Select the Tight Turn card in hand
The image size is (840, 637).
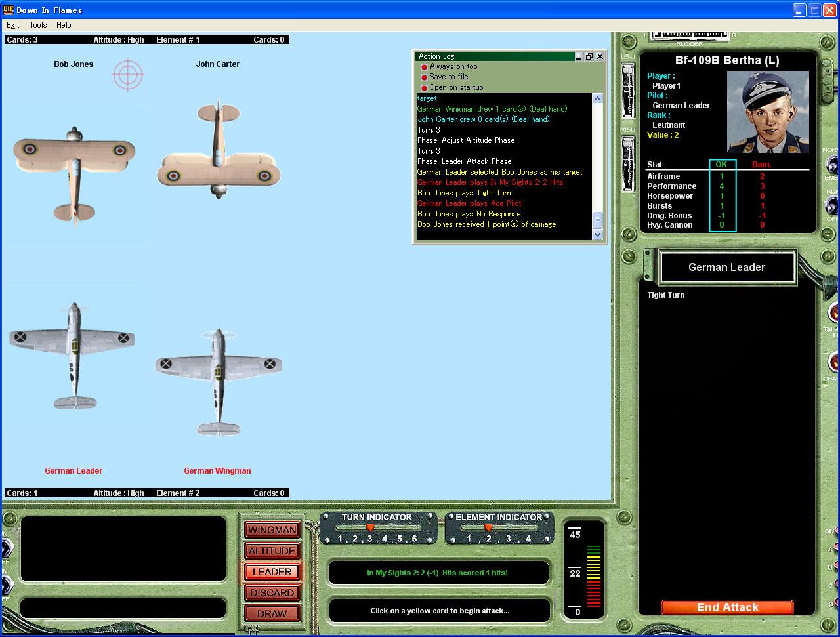[666, 295]
